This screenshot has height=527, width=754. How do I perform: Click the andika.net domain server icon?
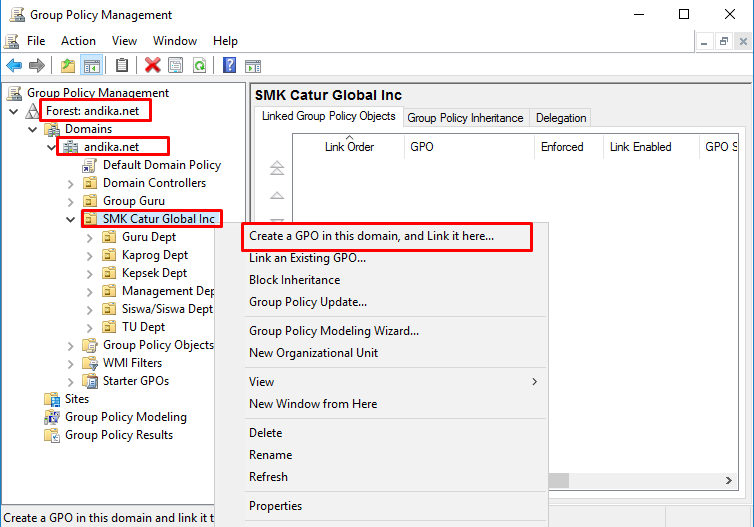[70, 147]
